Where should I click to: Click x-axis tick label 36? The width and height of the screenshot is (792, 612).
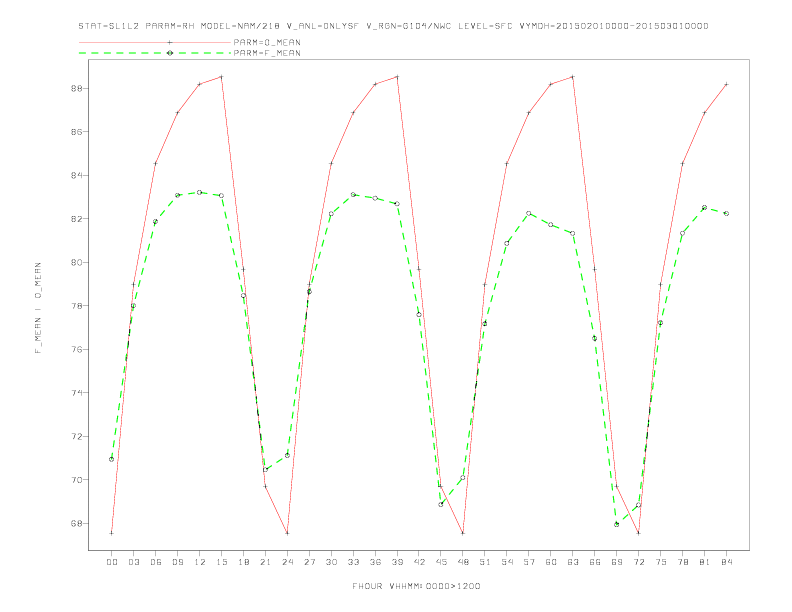[375, 562]
